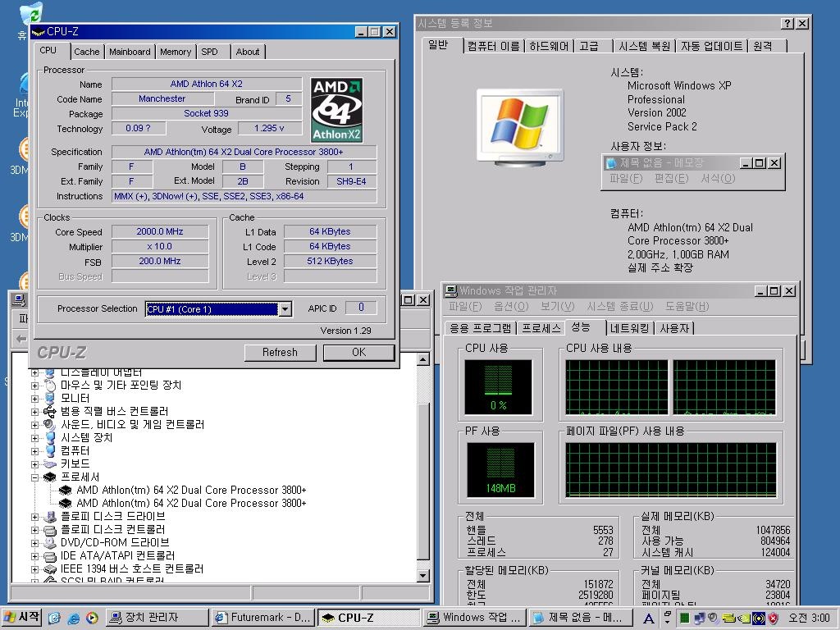
Task: Open 제목 없음 Notepad taskbar button
Action: pyautogui.click(x=581, y=618)
